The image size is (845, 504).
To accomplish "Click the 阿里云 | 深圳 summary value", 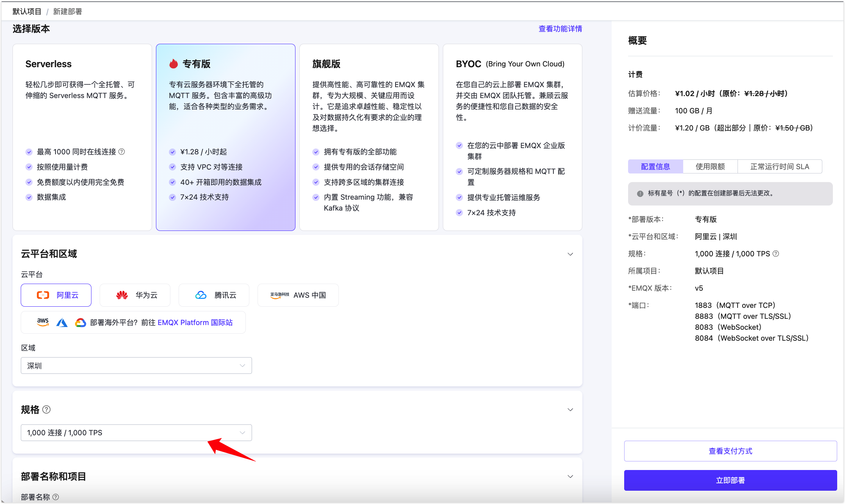I will [x=716, y=236].
